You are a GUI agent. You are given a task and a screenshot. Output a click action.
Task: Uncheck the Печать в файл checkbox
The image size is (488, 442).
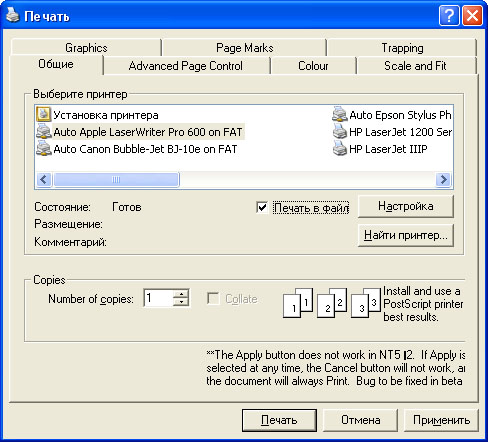point(262,207)
